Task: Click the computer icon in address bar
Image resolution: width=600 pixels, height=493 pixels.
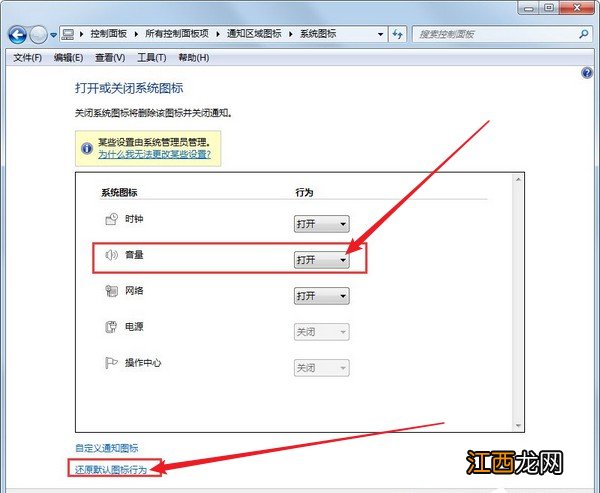Action: point(68,34)
